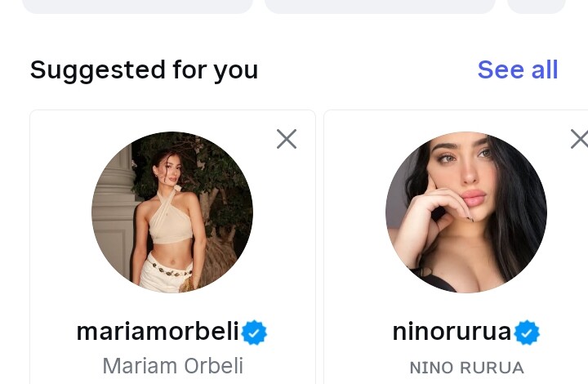Viewport: 588px width, 384px height.
Task: Open the mariamorbeli profile picture
Action: [x=172, y=212]
